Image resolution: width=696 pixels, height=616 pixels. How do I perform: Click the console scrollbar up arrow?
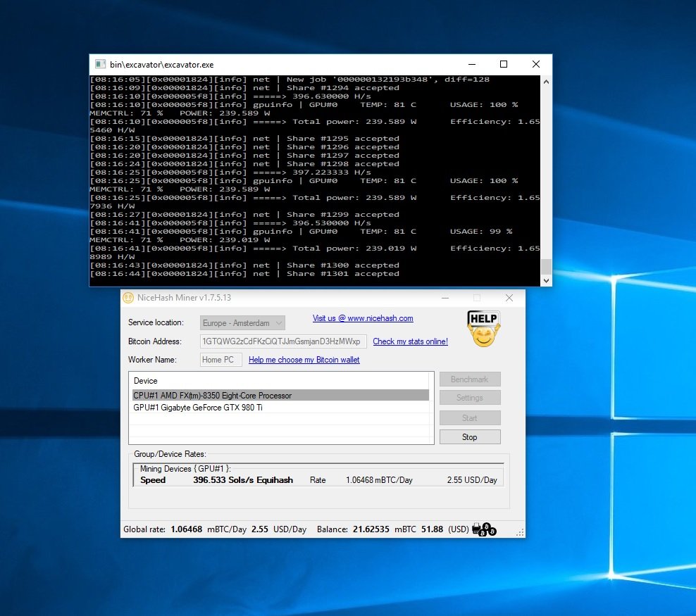tap(547, 82)
